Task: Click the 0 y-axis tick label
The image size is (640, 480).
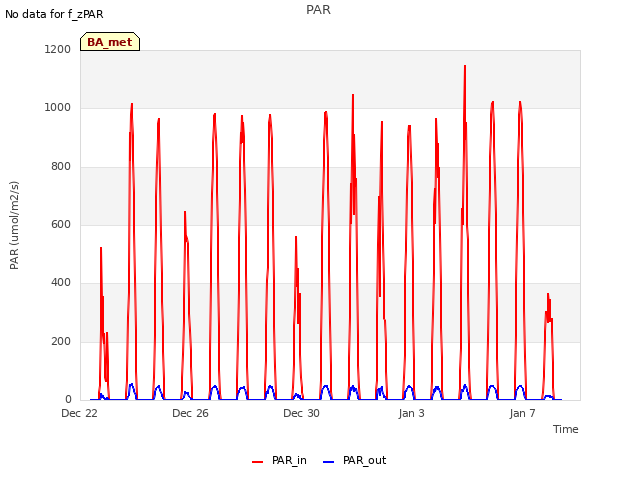Action: pos(68,399)
